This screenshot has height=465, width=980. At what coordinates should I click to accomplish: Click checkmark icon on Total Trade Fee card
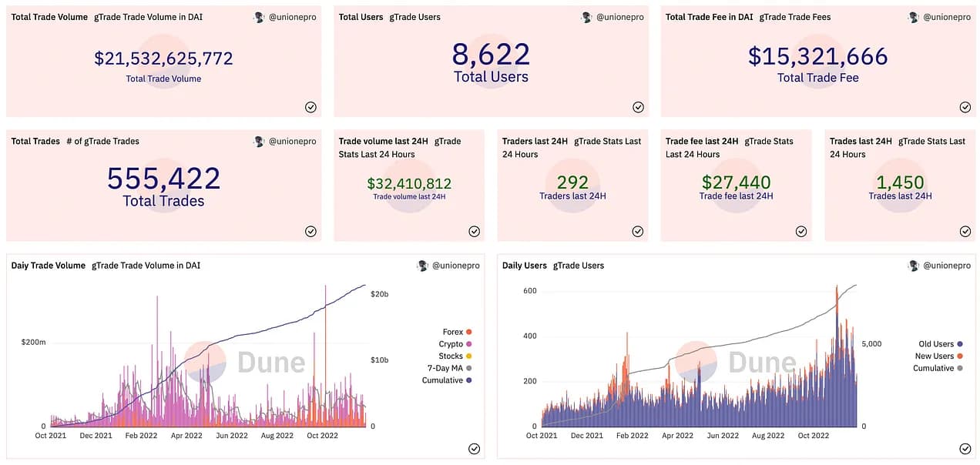click(965, 107)
